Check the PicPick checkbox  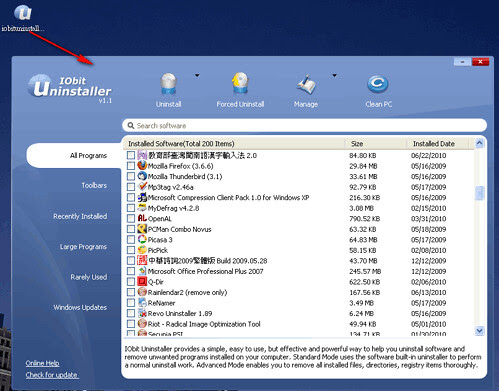coord(131,250)
